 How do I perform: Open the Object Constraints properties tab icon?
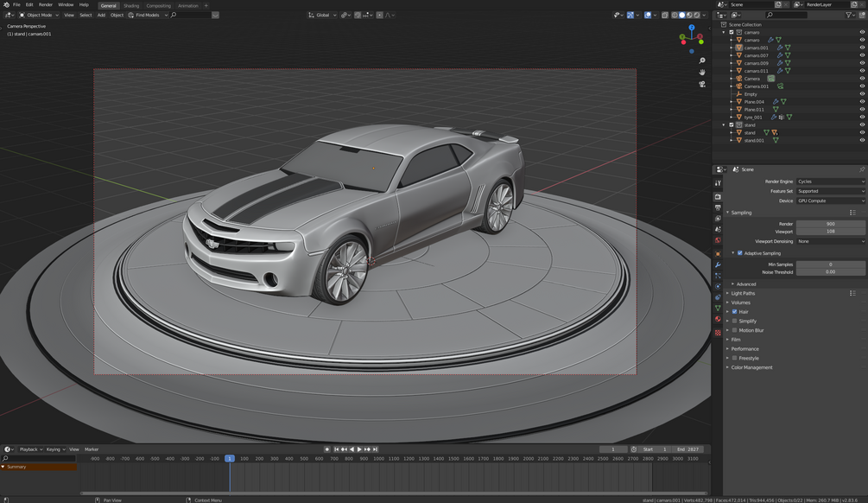(718, 297)
